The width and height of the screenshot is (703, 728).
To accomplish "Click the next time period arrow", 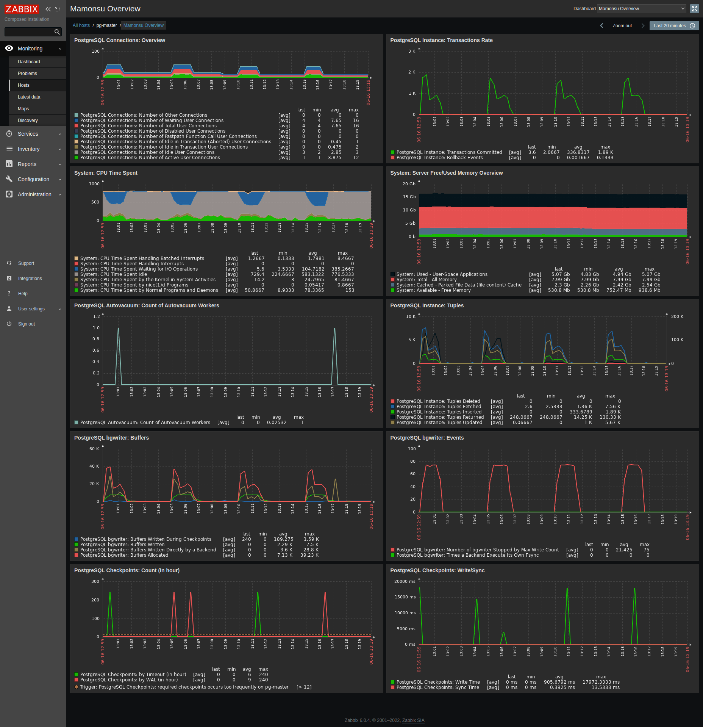I will (x=642, y=26).
